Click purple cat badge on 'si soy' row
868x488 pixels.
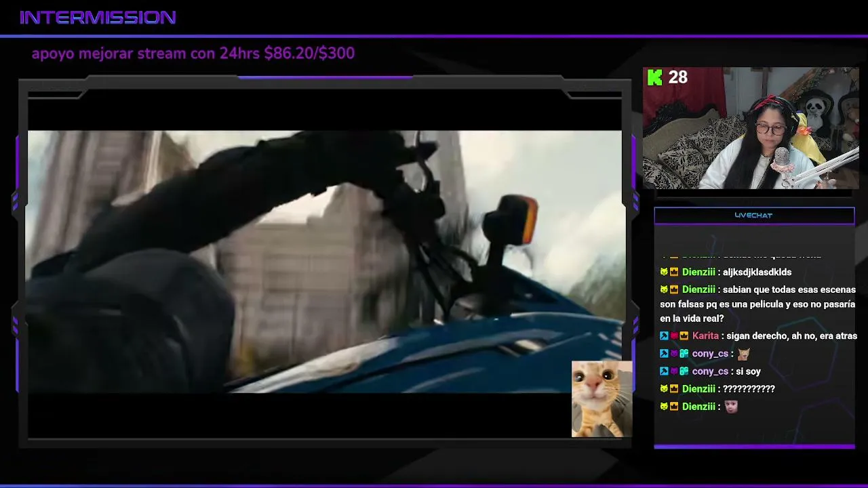pyautogui.click(x=674, y=371)
